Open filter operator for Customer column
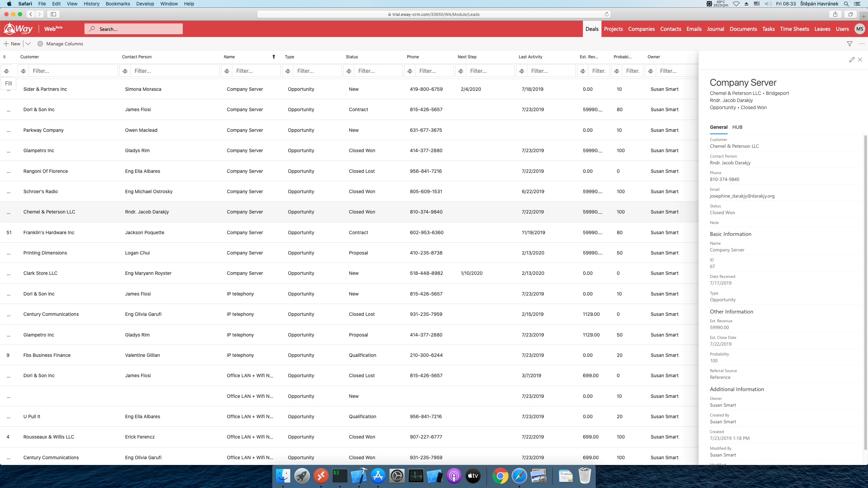This screenshot has width=868, height=488. (x=23, y=71)
